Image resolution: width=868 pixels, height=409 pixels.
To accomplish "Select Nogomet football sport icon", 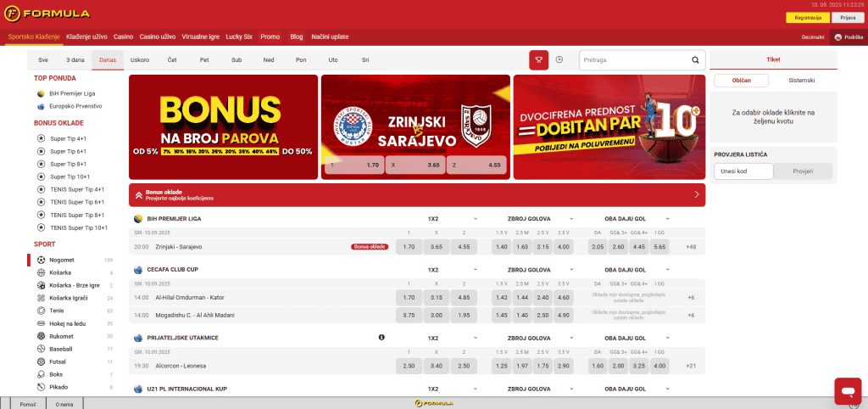I will pyautogui.click(x=41, y=260).
